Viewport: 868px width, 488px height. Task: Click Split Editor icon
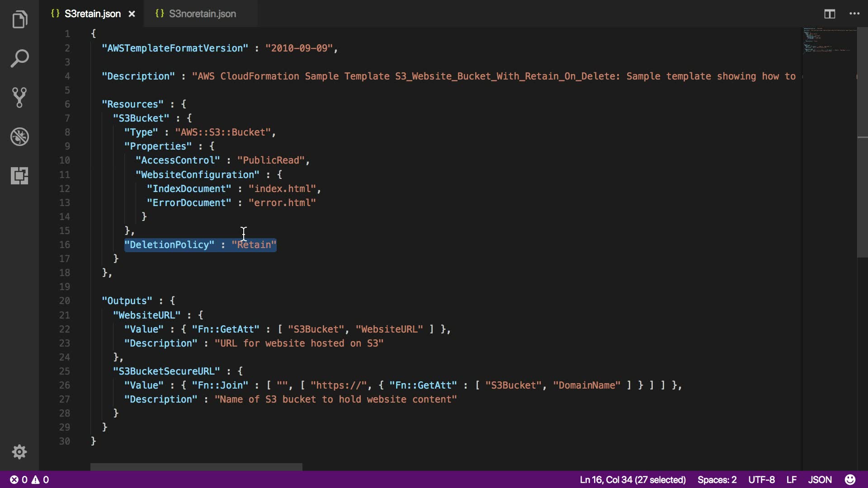coord(830,14)
